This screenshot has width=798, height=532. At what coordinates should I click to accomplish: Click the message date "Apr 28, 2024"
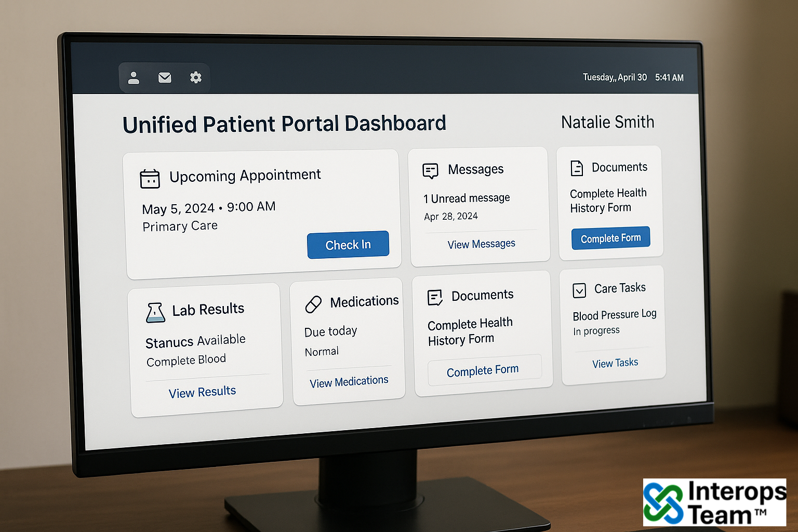coord(451,217)
